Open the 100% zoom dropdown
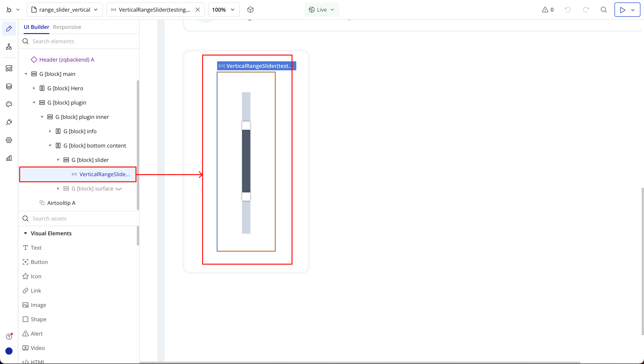Viewport: 644px width, 364px height. (x=223, y=10)
